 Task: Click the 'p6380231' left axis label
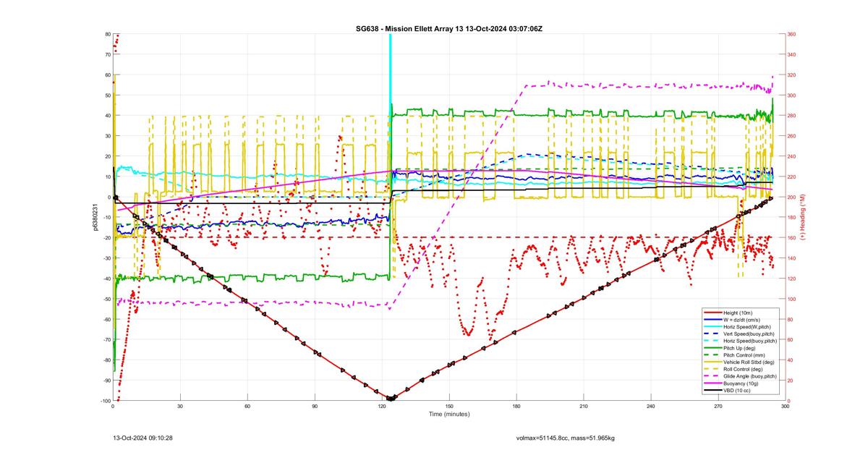(95, 217)
